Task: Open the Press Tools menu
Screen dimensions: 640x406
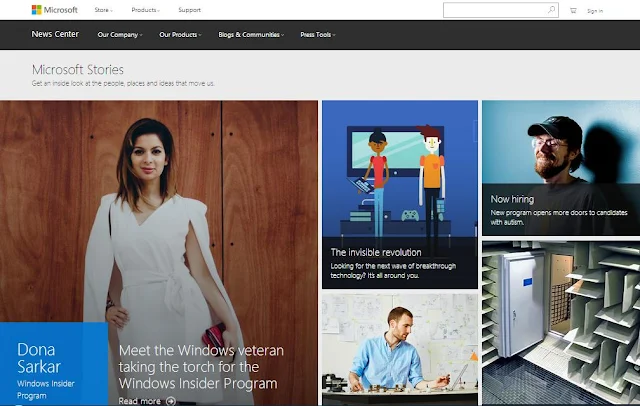Action: pyautogui.click(x=318, y=35)
